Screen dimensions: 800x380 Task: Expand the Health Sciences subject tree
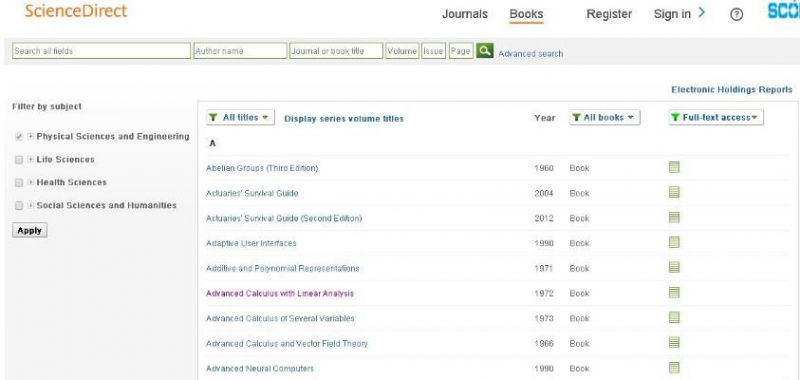point(31,183)
